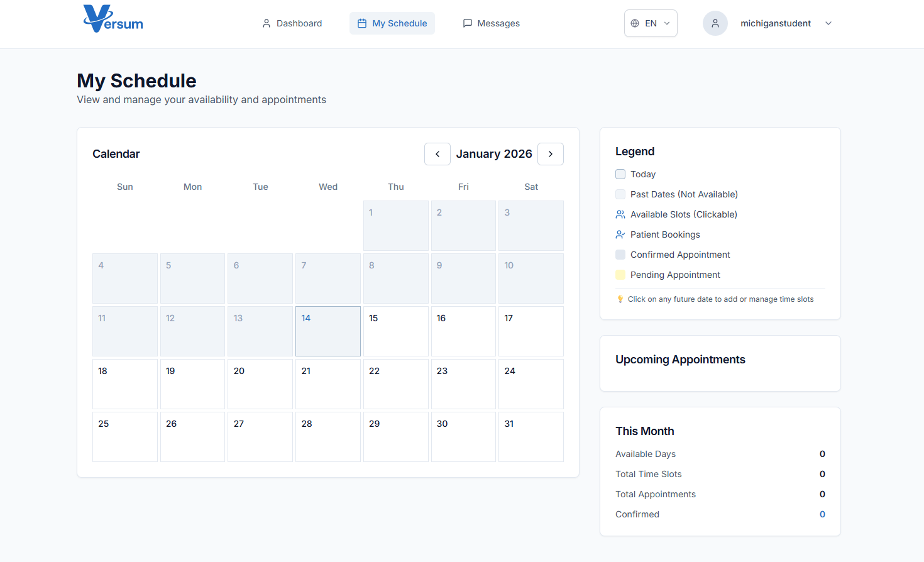The image size is (924, 562).
Task: Click the Confirmed count link showing 0
Action: coord(822,514)
